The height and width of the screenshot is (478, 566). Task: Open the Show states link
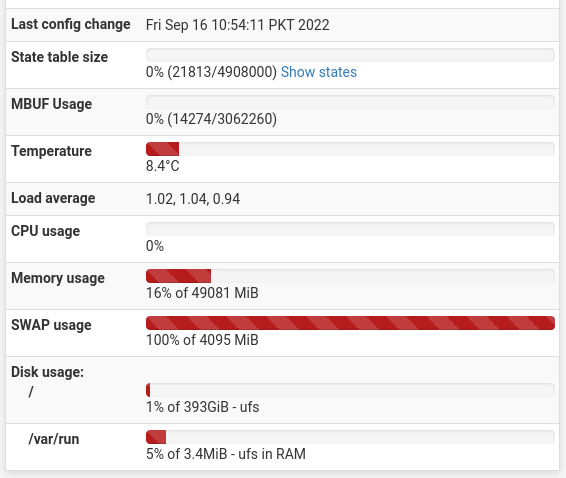tap(319, 72)
